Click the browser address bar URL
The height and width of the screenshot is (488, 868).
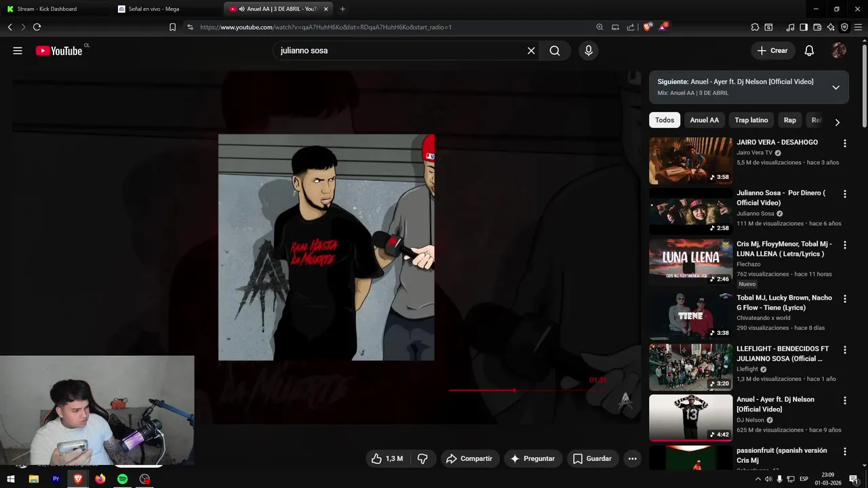coord(326,27)
